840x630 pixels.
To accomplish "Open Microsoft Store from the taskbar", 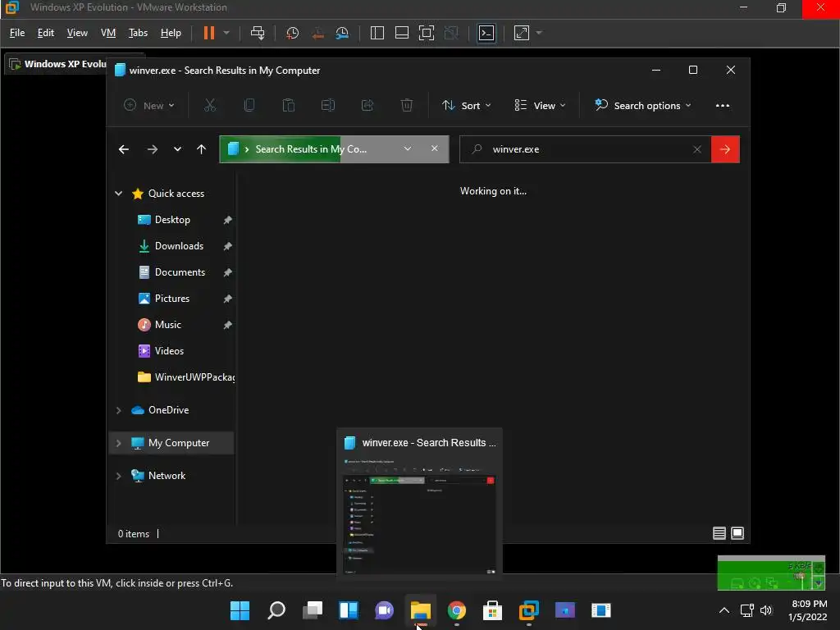I will (492, 610).
